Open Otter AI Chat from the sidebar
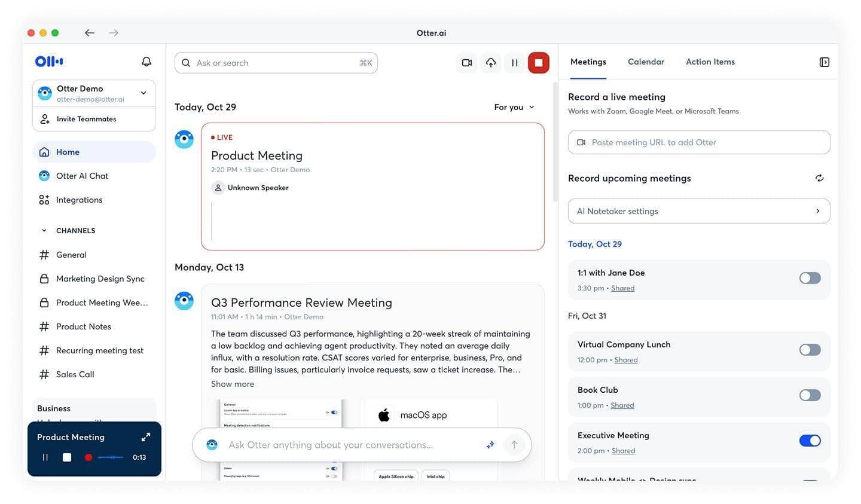The width and height of the screenshot is (861, 504). [x=82, y=175]
